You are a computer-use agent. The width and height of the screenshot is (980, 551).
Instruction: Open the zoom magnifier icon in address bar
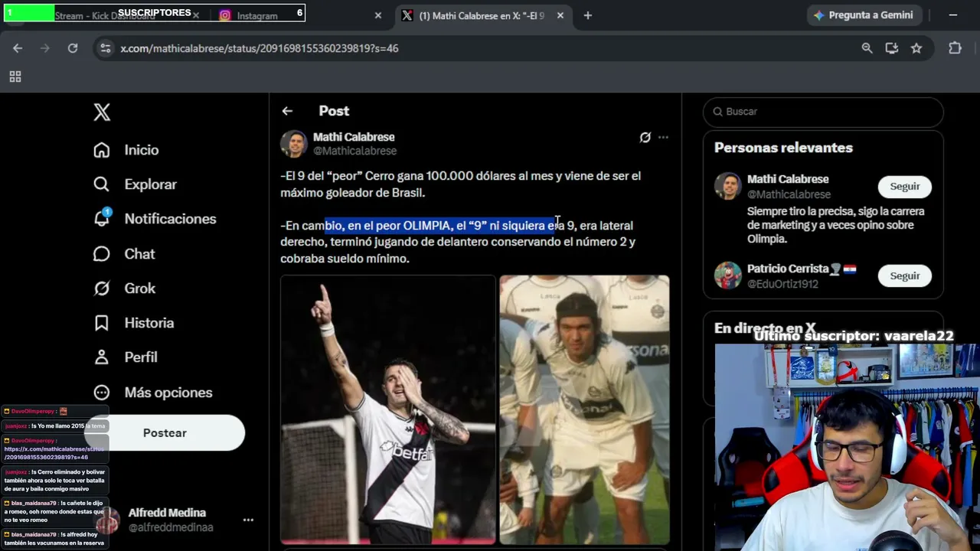(x=867, y=48)
